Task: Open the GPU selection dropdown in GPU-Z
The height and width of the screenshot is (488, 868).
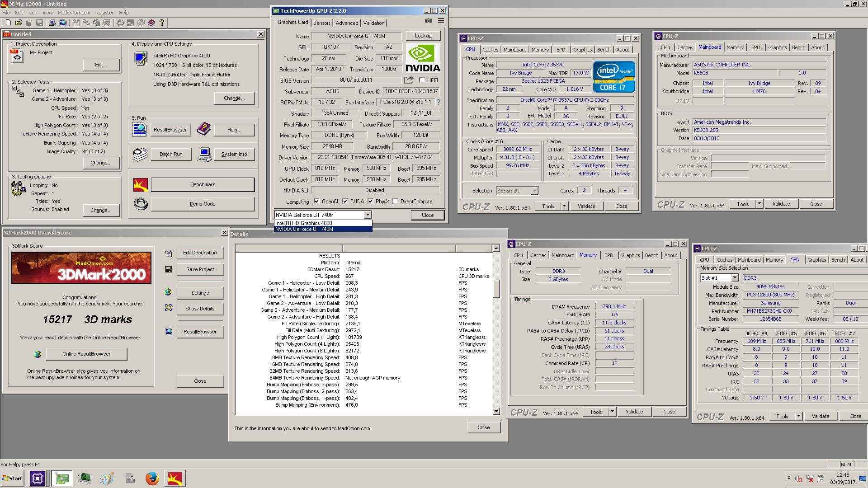Action: [x=368, y=215]
